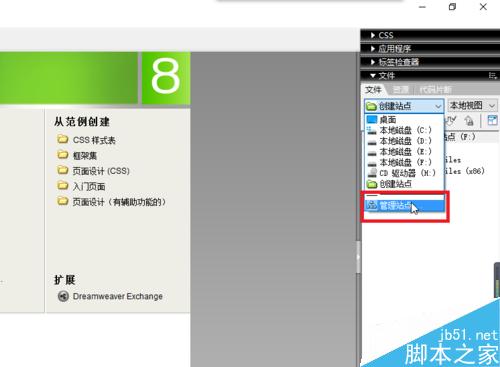500x367 pixels.
Task: Click 管理站点 in the dropdown list
Action: point(404,206)
